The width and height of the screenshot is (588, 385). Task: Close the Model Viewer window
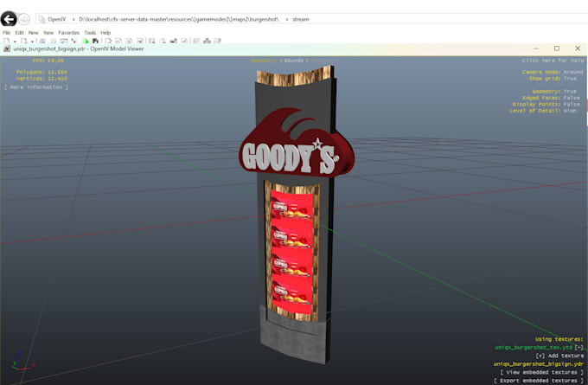[578, 48]
